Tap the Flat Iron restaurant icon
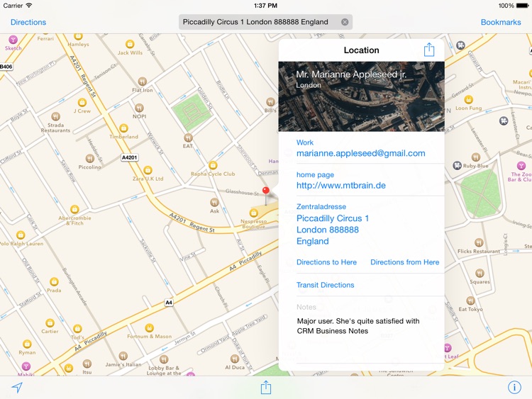 pos(143,82)
